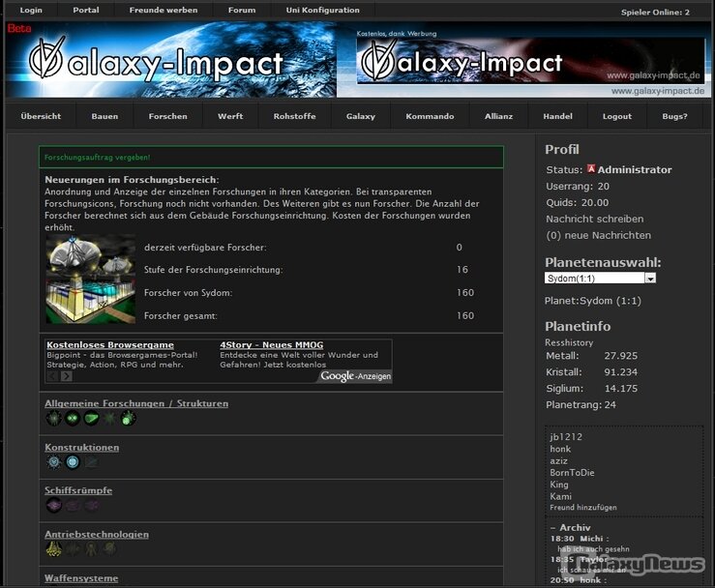The image size is (715, 588).
Task: Open the Bugs? menu item
Action: coord(675,116)
